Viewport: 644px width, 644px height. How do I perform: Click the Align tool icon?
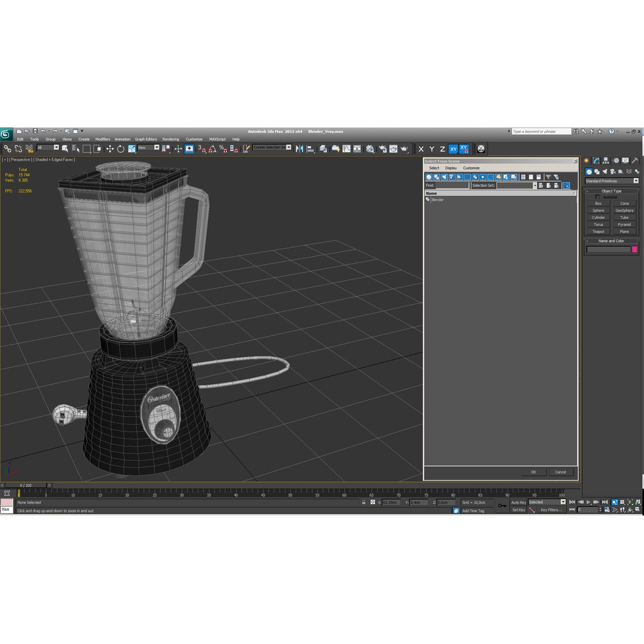pyautogui.click(x=311, y=148)
